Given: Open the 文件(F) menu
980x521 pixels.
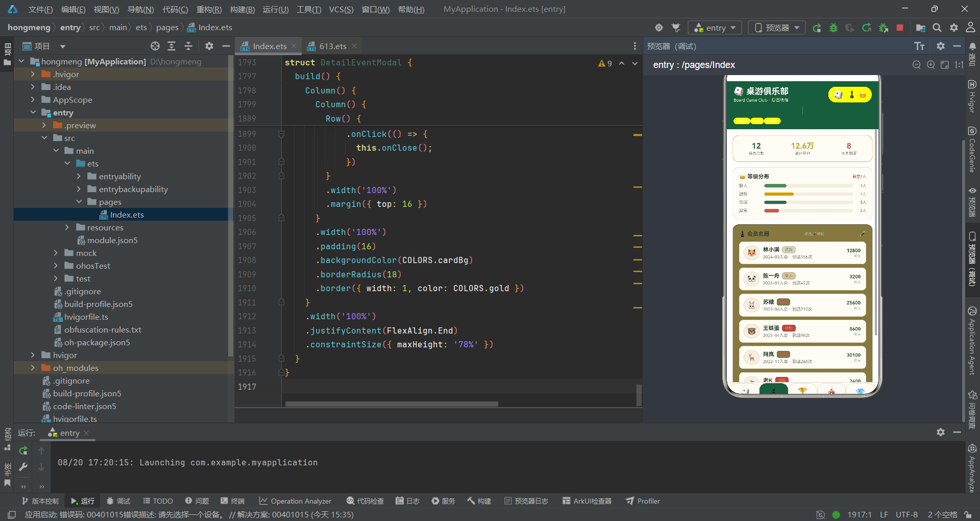Looking at the screenshot, I should tap(40, 9).
